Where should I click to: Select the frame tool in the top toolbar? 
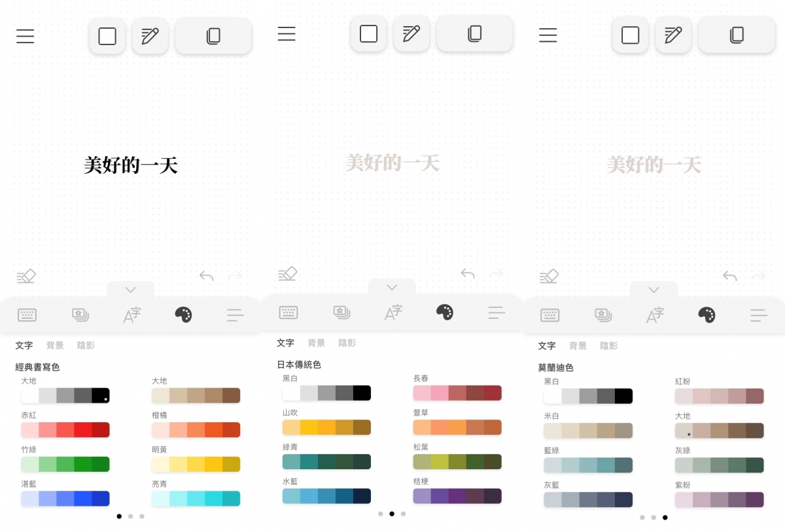107,36
